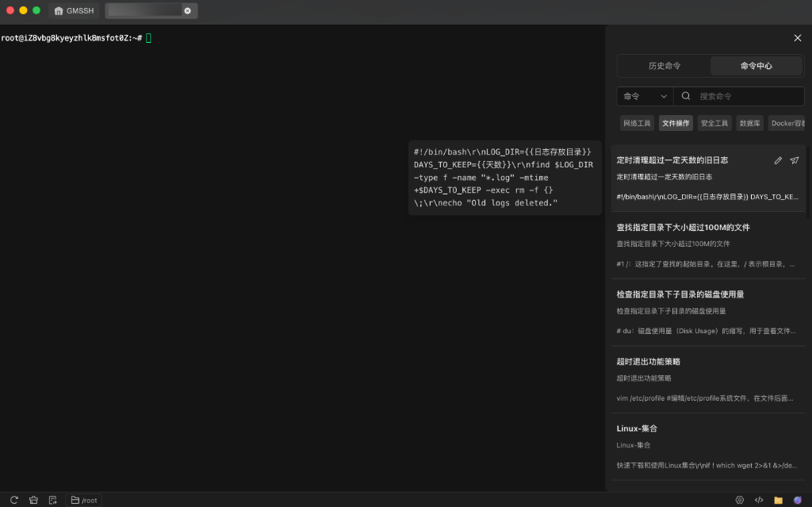
Task: Click the folder icon beside /root
Action: [75, 500]
